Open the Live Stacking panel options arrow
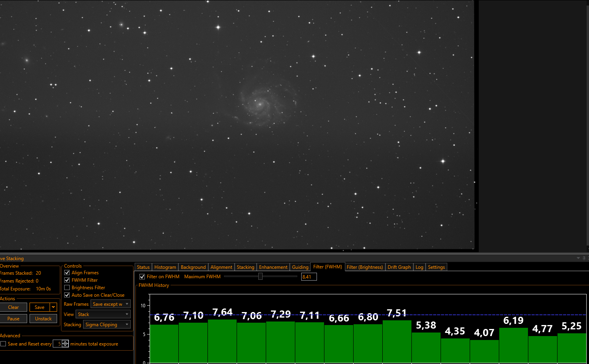This screenshot has width=589, height=364. [578, 258]
